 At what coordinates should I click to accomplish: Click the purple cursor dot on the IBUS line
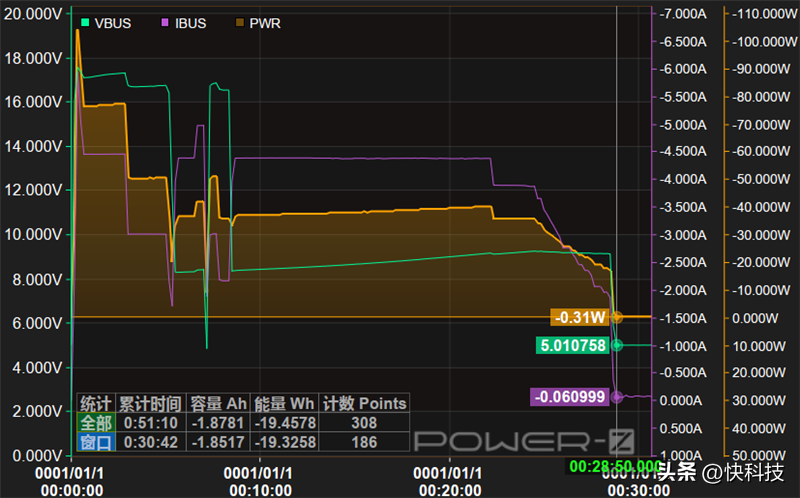click(x=617, y=397)
